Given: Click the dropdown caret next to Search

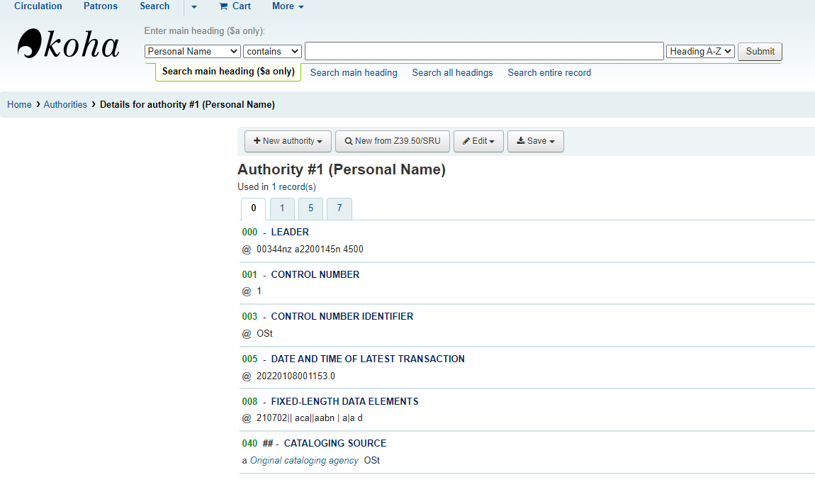Looking at the screenshot, I should (194, 6).
